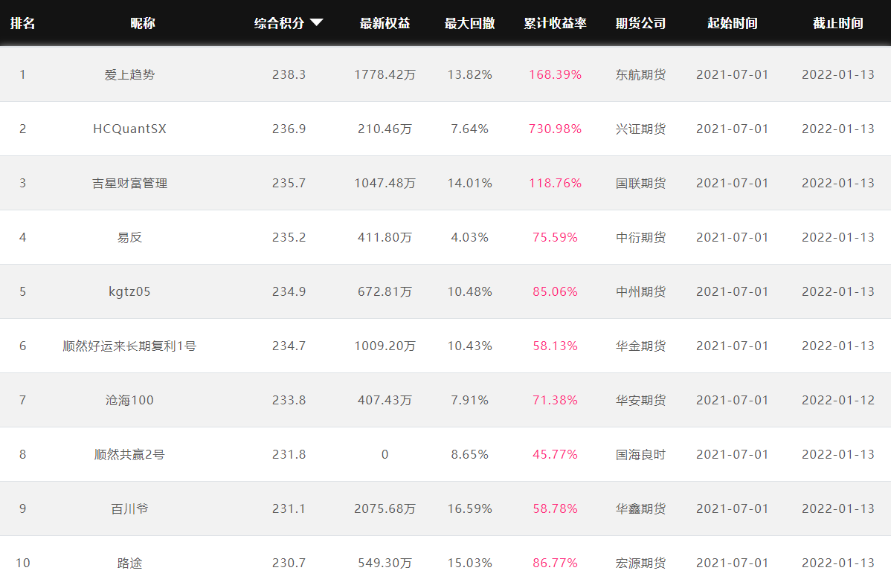891x588 pixels.
Task: Open nickname 顺然好运来长期复利1号
Action: 129,346
